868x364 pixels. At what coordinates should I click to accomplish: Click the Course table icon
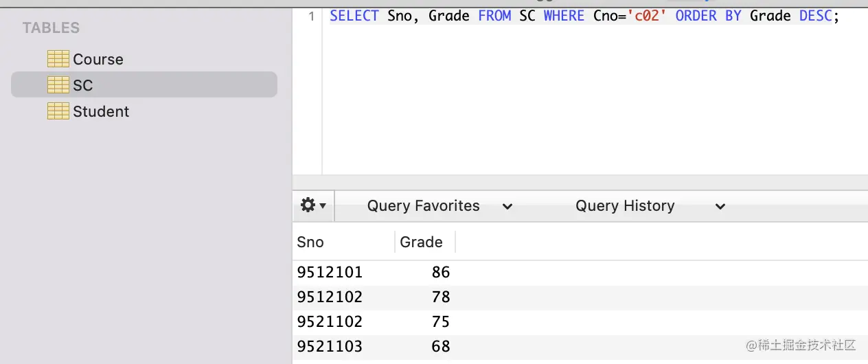[58, 59]
